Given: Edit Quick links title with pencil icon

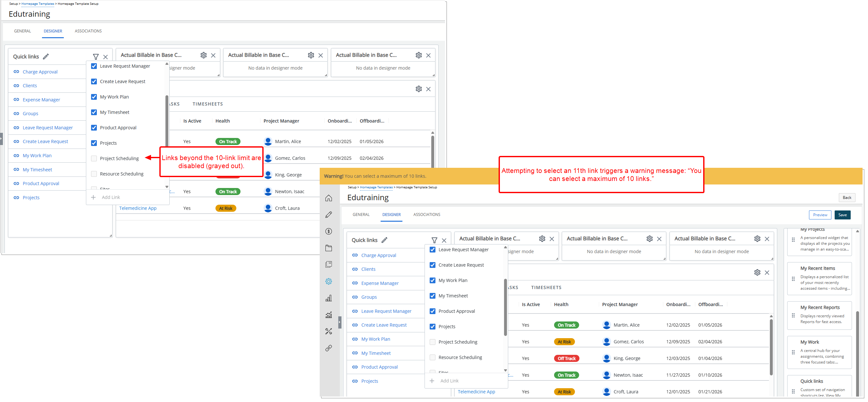Looking at the screenshot, I should pyautogui.click(x=384, y=240).
